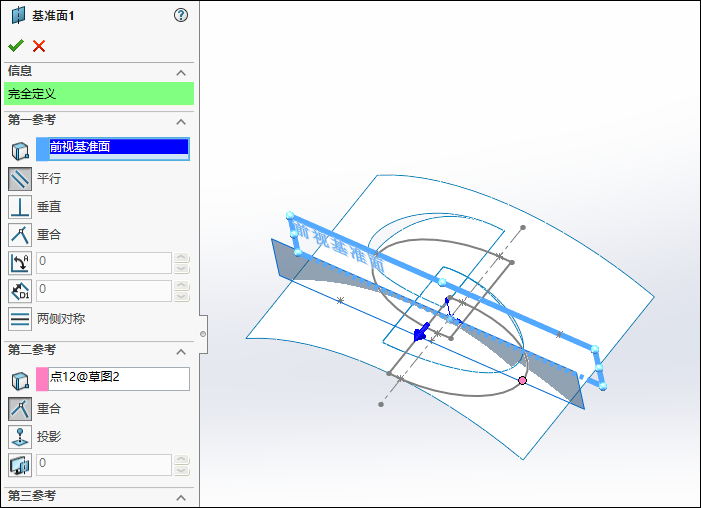Decrease the angle value with spinner down
Viewport: 701px width, 508px height.
(182, 268)
